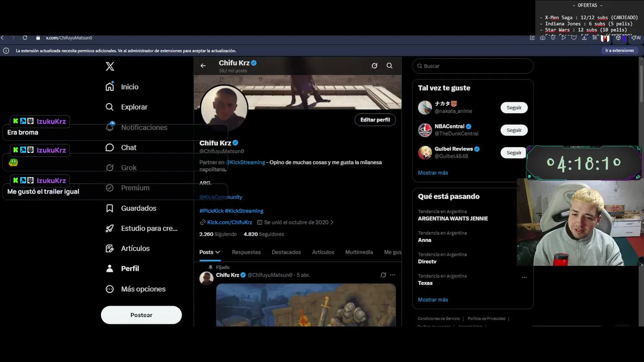Click the snapshot camera icon in address bar
This screenshot has height=362, width=644.
pyautogui.click(x=542, y=38)
